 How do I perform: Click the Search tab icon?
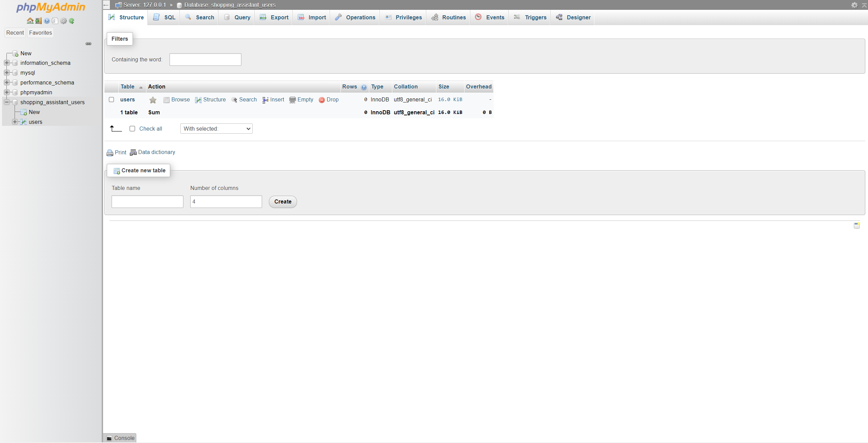188,18
